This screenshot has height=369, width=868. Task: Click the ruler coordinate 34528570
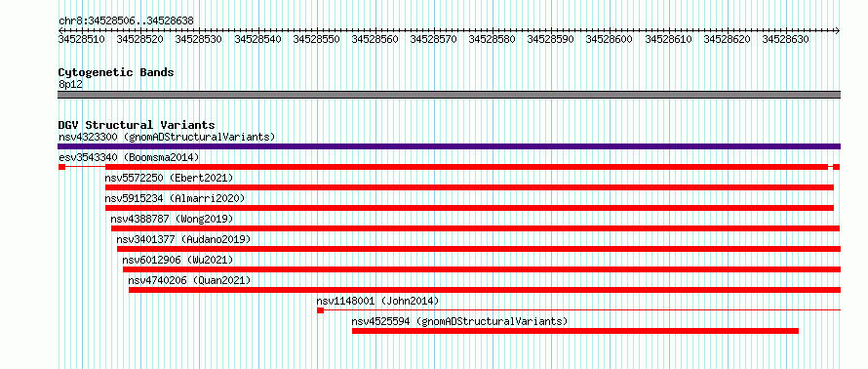point(433,39)
